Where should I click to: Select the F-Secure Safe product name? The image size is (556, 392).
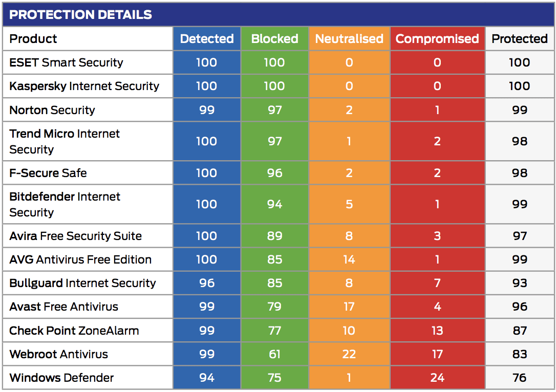pos(48,173)
